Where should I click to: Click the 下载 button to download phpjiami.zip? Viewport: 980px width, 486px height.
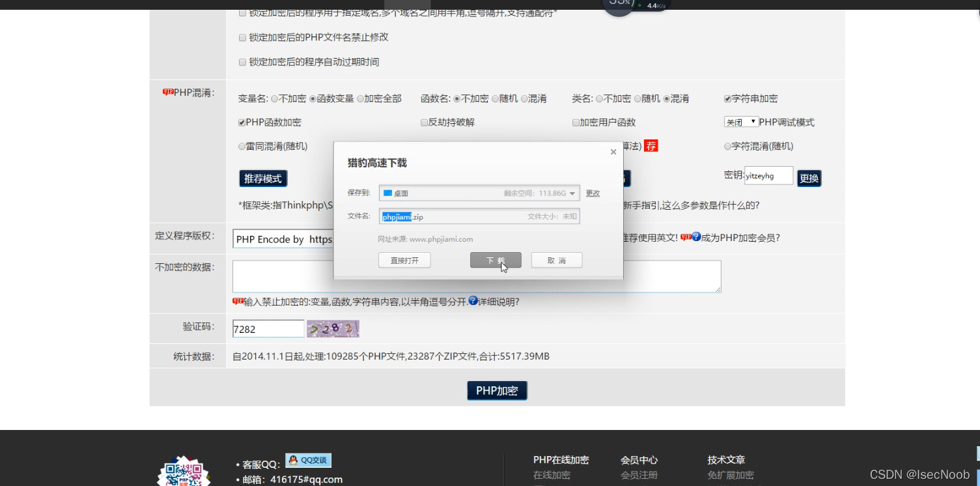coord(496,260)
